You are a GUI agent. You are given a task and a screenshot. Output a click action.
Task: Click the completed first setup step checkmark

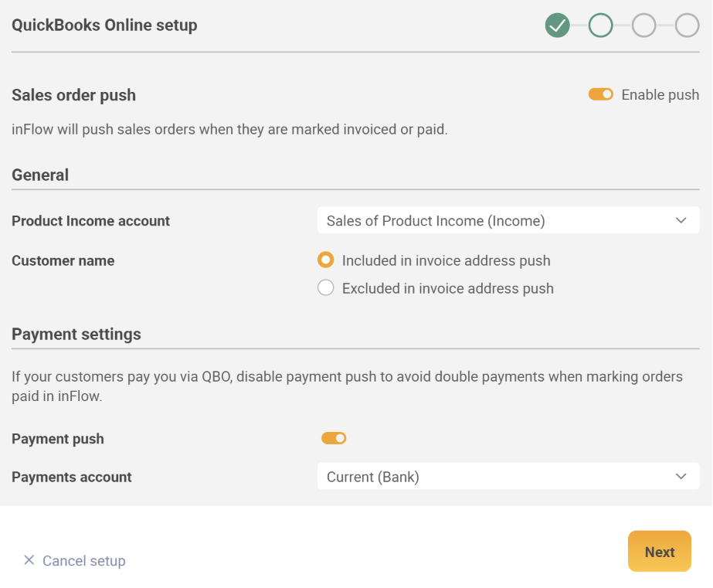(x=557, y=25)
